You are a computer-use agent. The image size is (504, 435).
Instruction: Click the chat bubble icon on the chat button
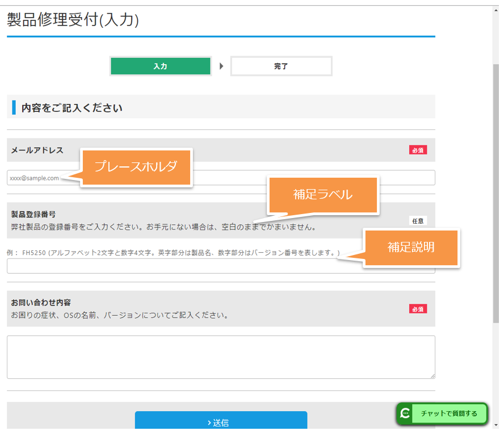[405, 413]
